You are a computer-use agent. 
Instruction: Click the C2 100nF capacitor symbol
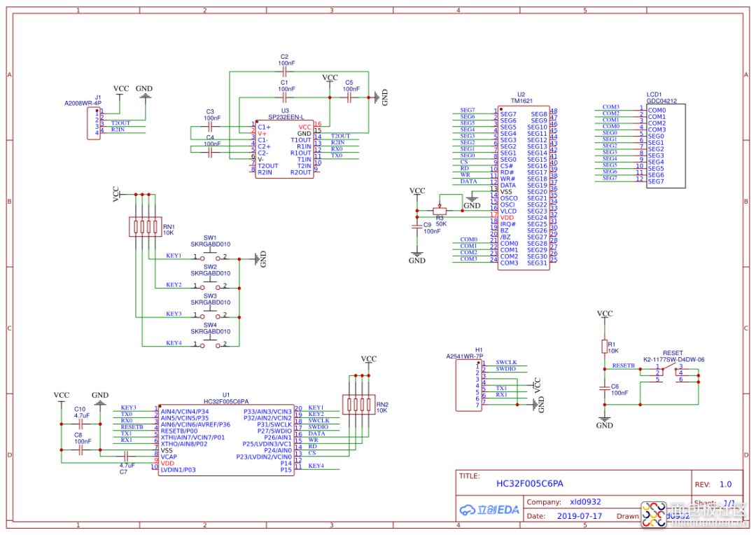(x=284, y=72)
